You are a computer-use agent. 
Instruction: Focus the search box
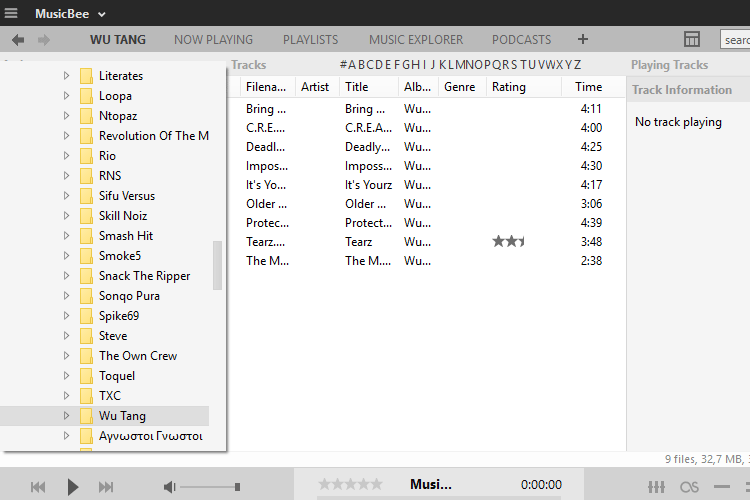pos(735,40)
